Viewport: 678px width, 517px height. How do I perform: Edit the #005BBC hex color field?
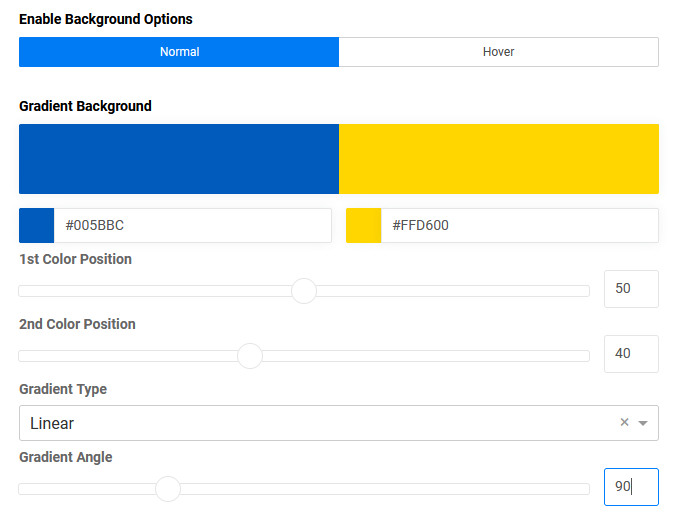(x=192, y=226)
